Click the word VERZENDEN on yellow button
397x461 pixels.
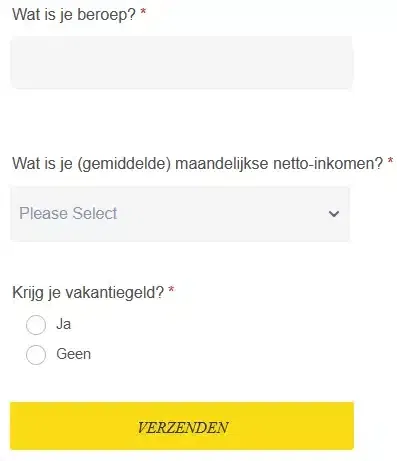[183, 427]
